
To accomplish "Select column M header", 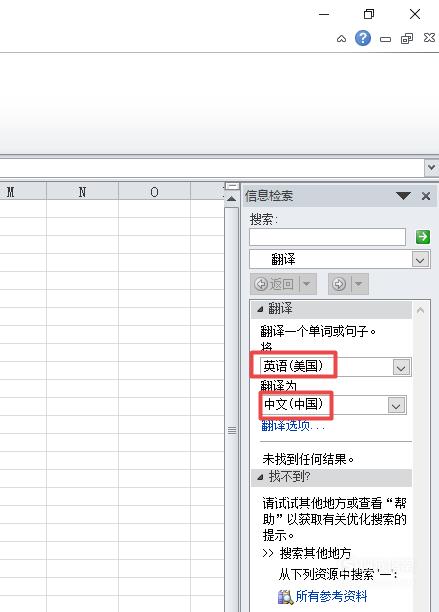I will 23,192.
